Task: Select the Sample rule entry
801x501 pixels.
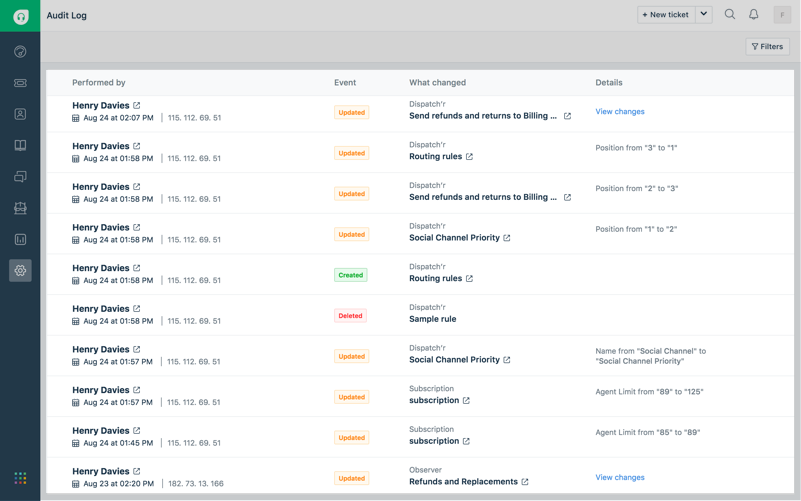Action: point(433,319)
